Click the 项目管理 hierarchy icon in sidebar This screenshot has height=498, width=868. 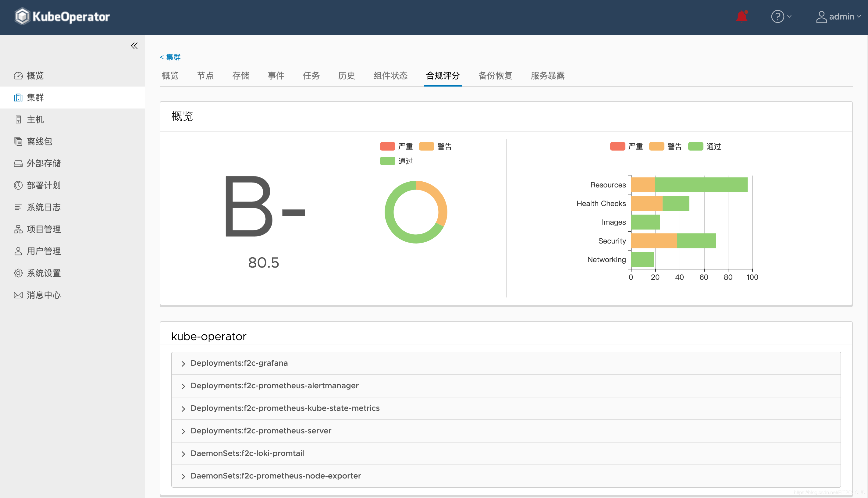coord(18,229)
